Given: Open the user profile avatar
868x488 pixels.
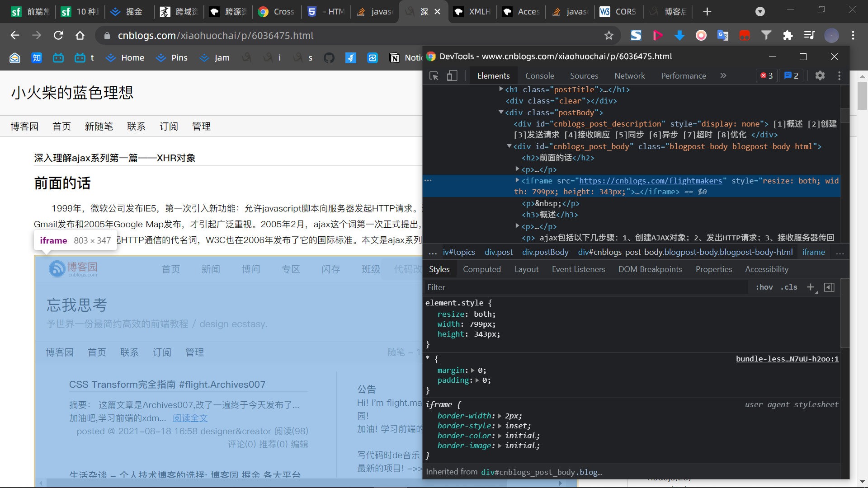Looking at the screenshot, I should coord(831,35).
